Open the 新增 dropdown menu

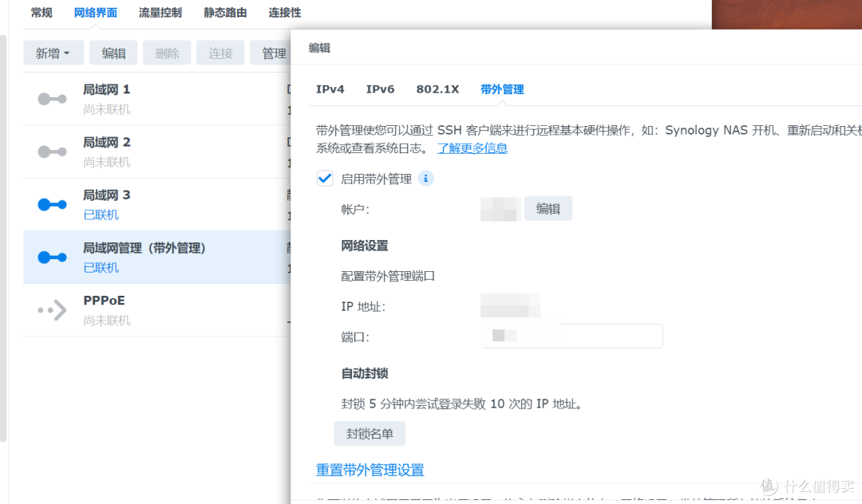point(53,52)
